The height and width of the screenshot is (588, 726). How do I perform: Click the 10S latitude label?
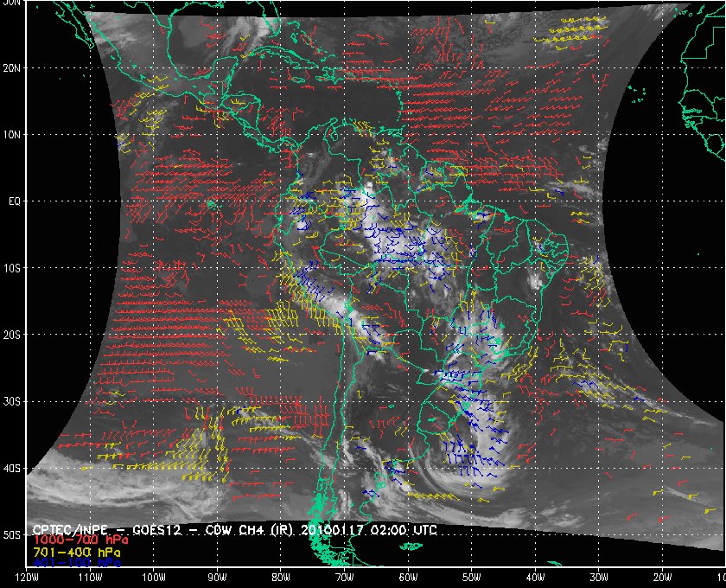12,268
